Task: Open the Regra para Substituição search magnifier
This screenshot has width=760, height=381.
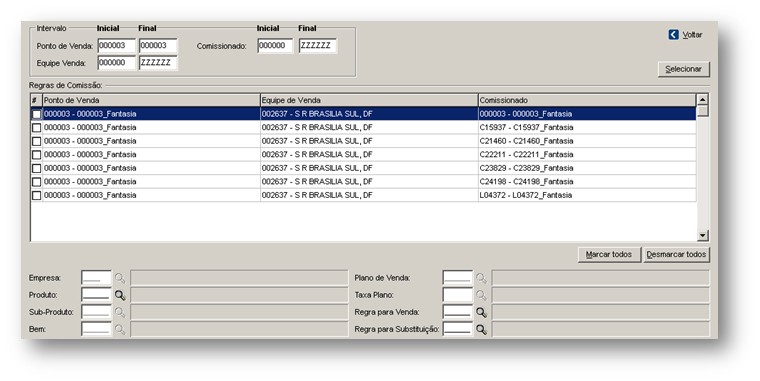Action: pyautogui.click(x=481, y=329)
